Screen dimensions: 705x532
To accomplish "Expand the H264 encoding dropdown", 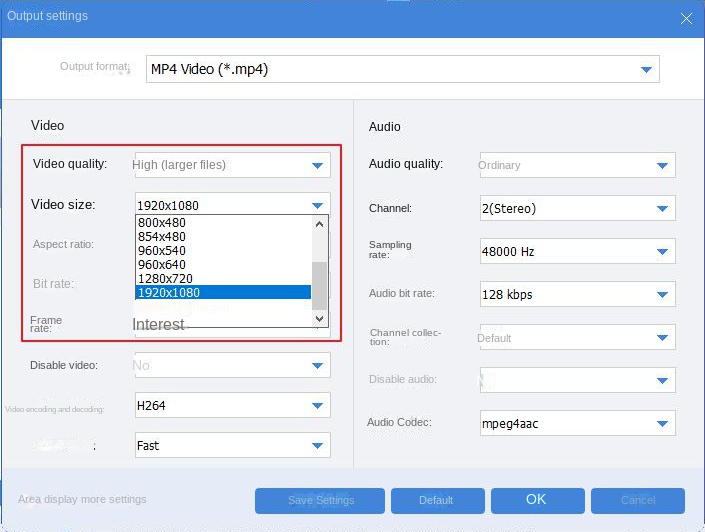I will [317, 405].
